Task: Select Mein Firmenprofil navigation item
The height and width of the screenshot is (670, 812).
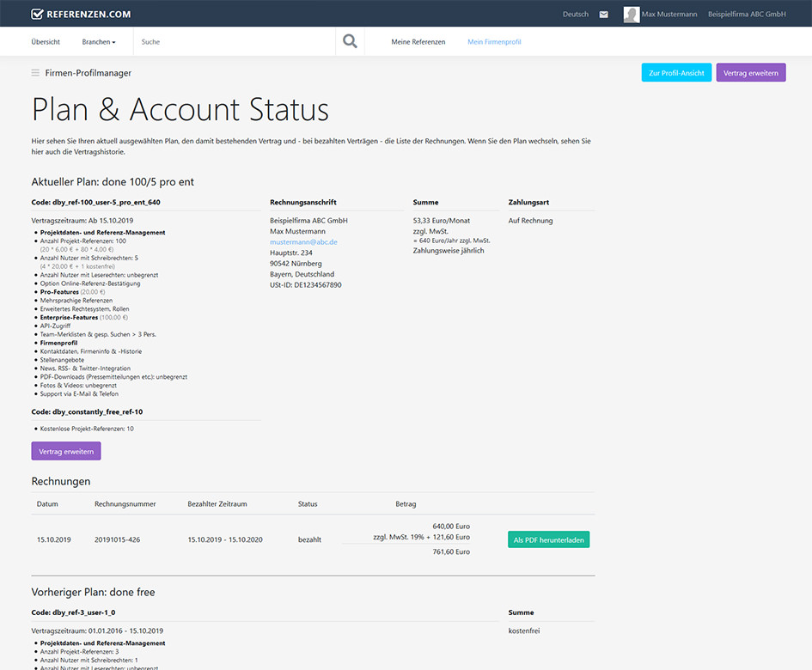Action: (494, 42)
